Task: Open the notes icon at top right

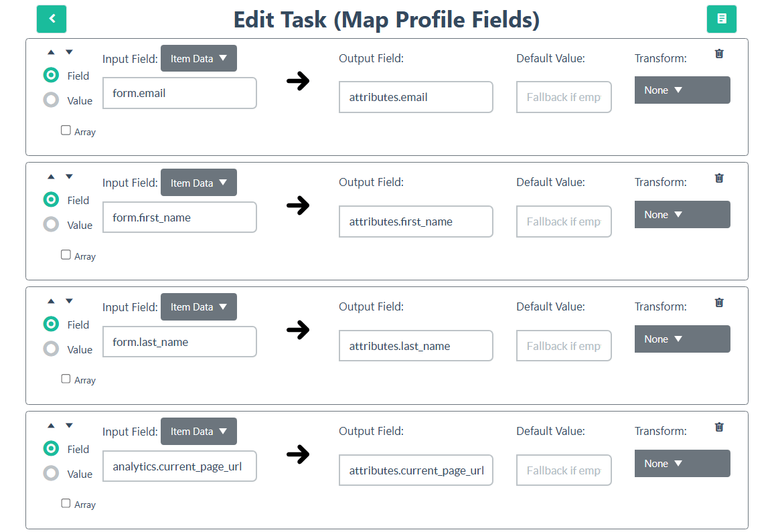Action: 721,19
